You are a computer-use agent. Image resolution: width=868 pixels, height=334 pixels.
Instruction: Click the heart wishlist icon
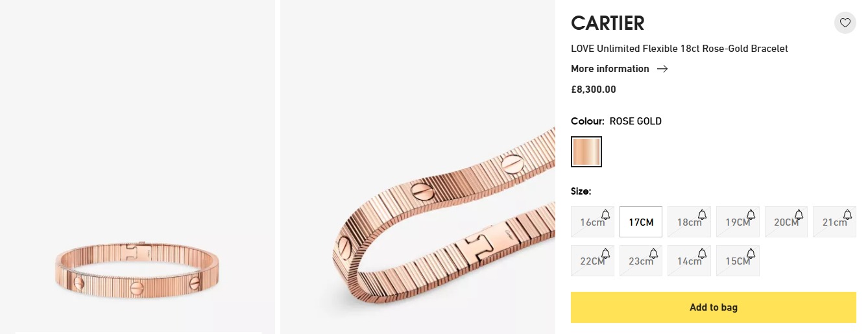tap(845, 23)
